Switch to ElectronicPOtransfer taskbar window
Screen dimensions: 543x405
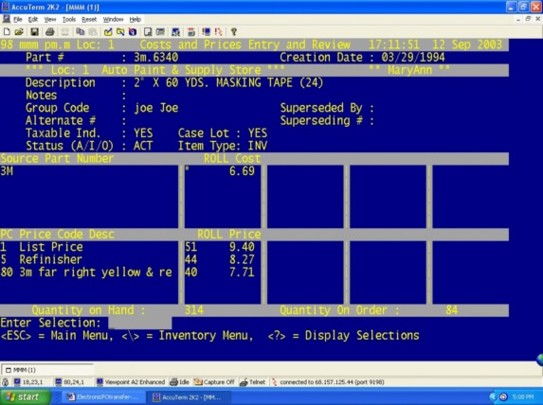(103, 397)
